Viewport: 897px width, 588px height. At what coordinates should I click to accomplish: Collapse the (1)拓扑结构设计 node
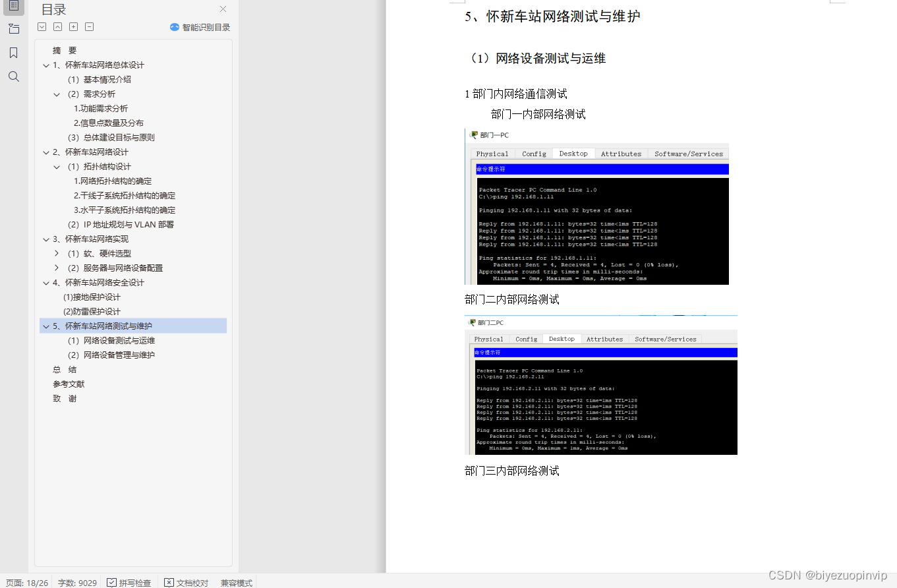coord(57,167)
